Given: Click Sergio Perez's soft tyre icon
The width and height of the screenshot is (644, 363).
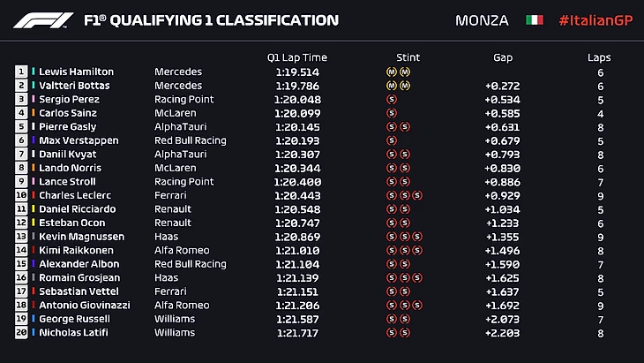Looking at the screenshot, I should (392, 100).
